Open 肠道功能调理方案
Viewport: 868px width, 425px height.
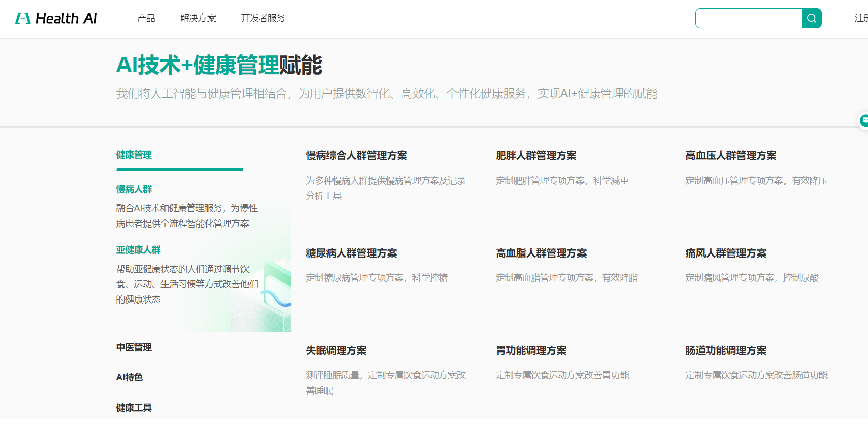coord(726,351)
